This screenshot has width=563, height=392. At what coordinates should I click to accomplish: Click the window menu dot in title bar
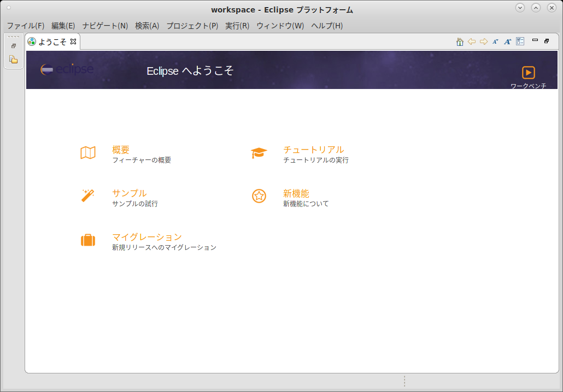(9, 8)
